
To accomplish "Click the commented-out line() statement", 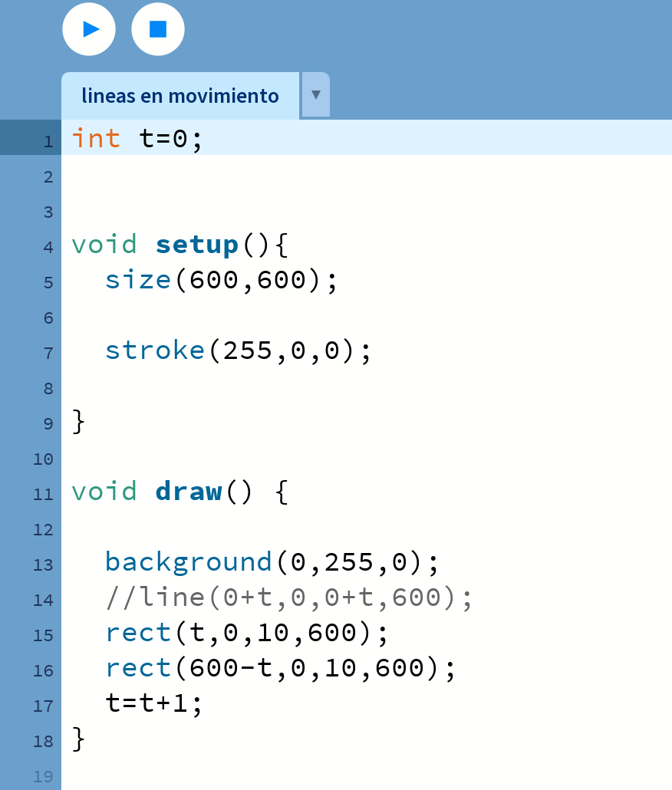I will (288, 597).
